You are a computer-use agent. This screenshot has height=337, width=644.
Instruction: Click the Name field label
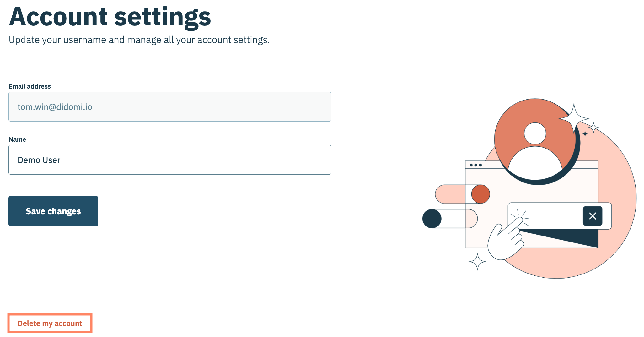pos(18,139)
